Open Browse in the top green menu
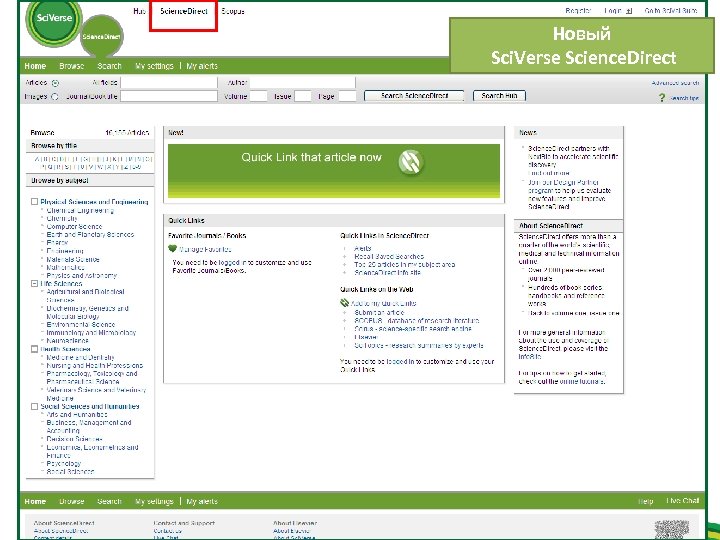The image size is (720, 540). (x=72, y=66)
